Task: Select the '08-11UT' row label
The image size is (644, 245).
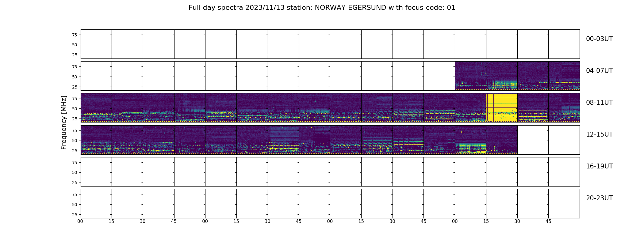Action: click(599, 103)
